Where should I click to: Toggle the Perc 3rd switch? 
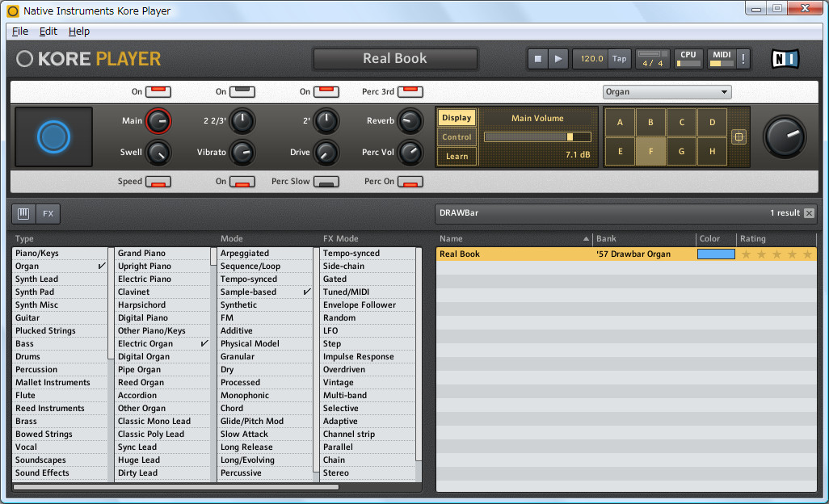(410, 91)
